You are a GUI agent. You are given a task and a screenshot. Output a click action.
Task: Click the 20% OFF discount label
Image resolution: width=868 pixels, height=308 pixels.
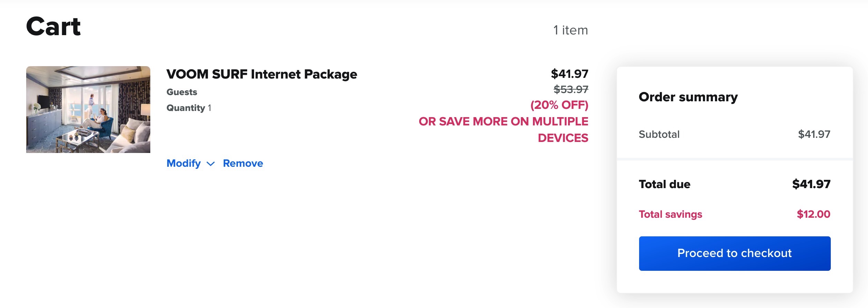pos(559,105)
